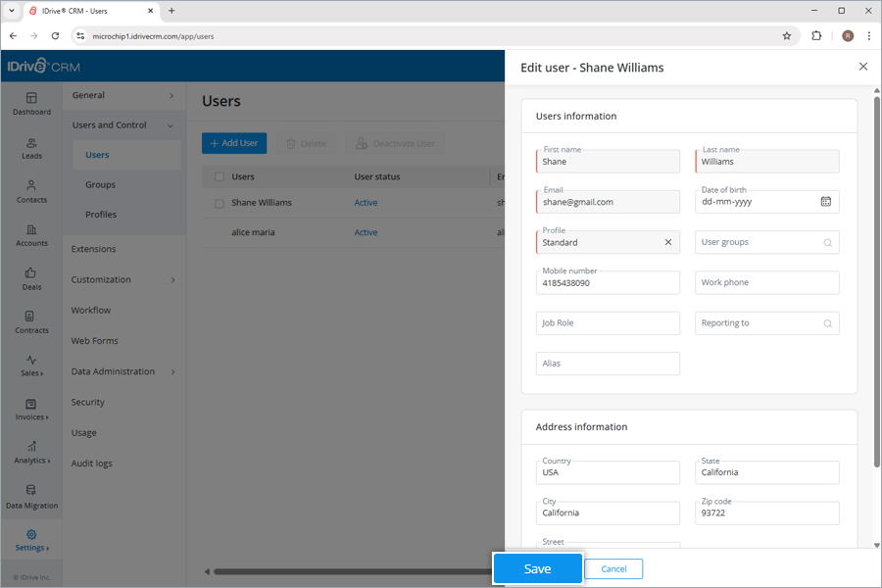
Task: Clear the Standard profile selection
Action: (669, 241)
